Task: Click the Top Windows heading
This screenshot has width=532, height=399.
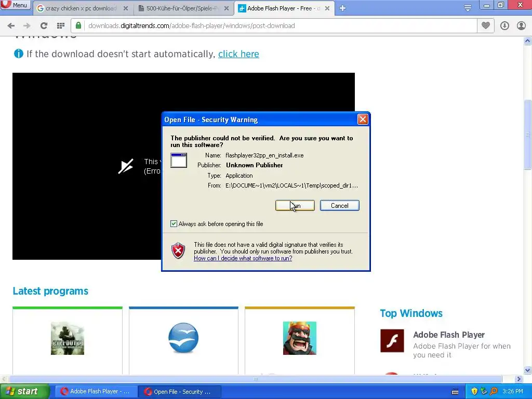Action: point(411,313)
